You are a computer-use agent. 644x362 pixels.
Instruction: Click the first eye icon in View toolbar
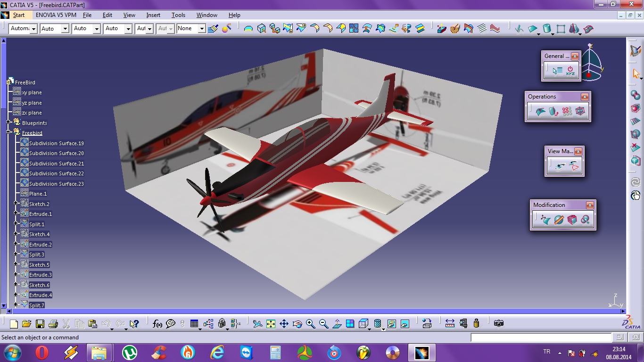point(560,166)
